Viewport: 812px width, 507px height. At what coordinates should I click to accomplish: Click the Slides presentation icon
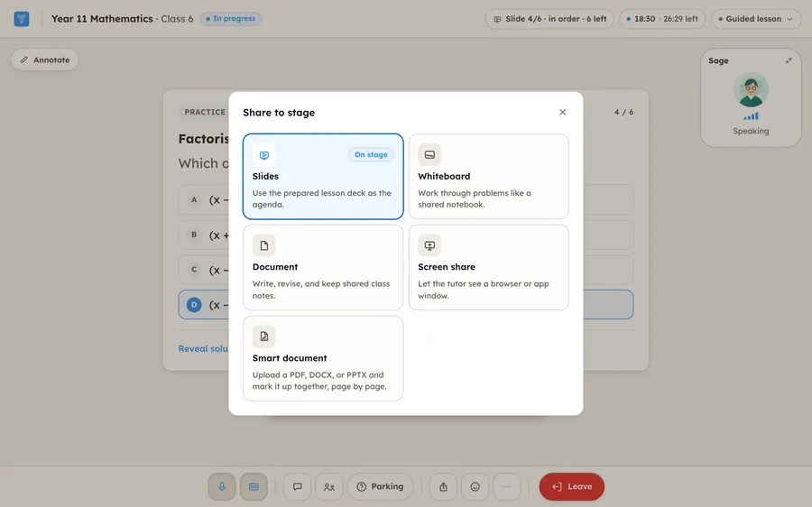coord(264,155)
